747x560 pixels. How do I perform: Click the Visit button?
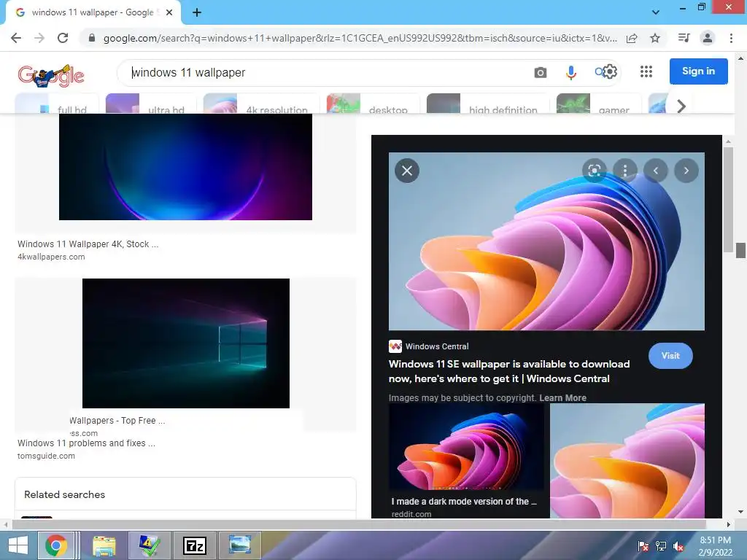pos(670,355)
